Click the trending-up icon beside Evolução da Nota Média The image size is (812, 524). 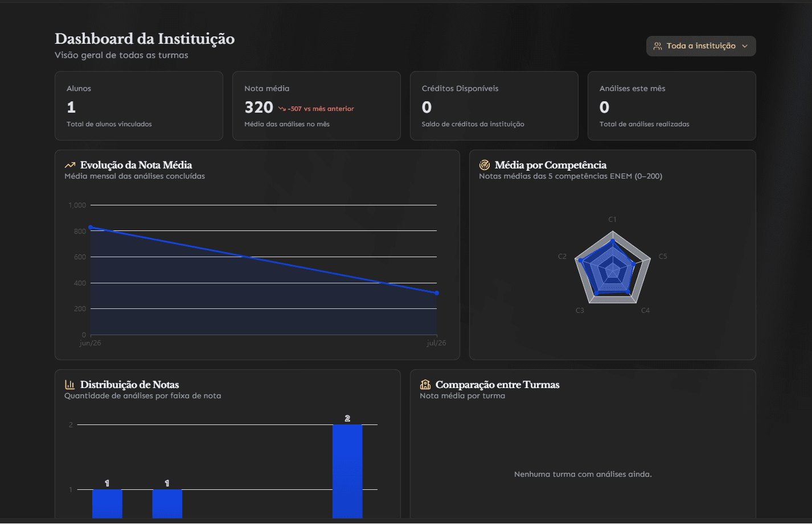[70, 165]
